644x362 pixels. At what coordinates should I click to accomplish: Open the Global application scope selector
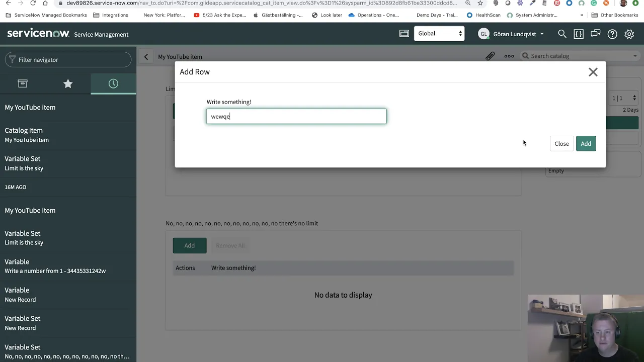(x=439, y=33)
